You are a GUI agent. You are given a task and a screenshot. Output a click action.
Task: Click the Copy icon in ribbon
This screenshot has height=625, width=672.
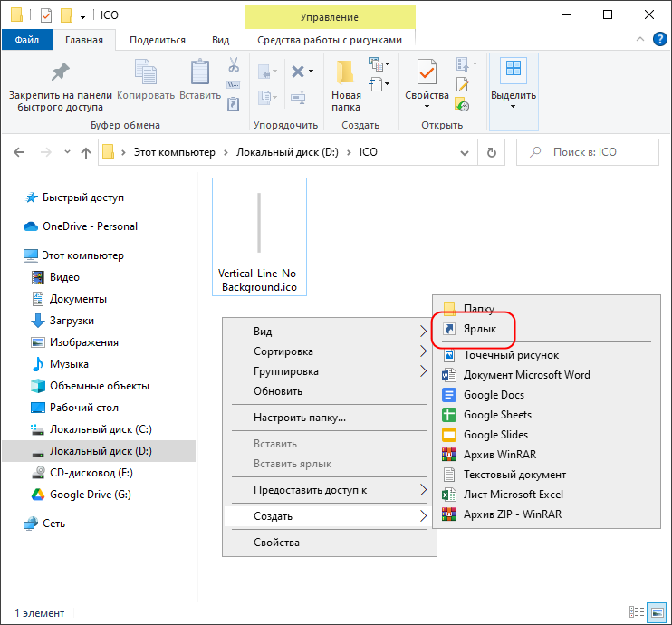(146, 72)
